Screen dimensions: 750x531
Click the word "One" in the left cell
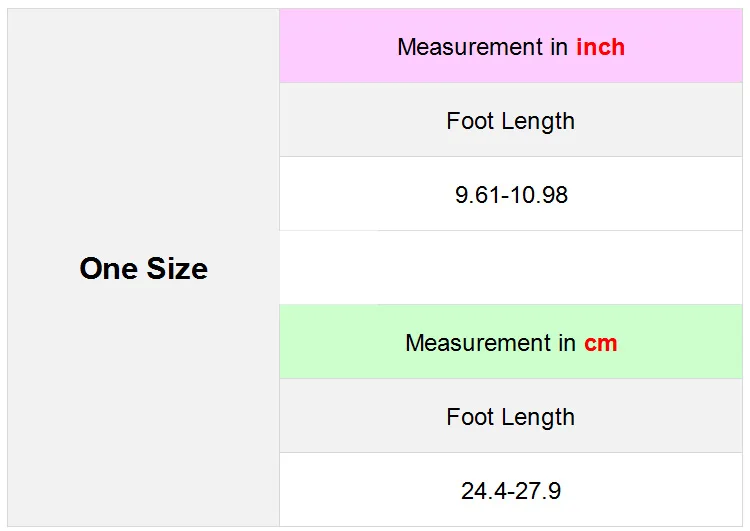[x=108, y=268]
